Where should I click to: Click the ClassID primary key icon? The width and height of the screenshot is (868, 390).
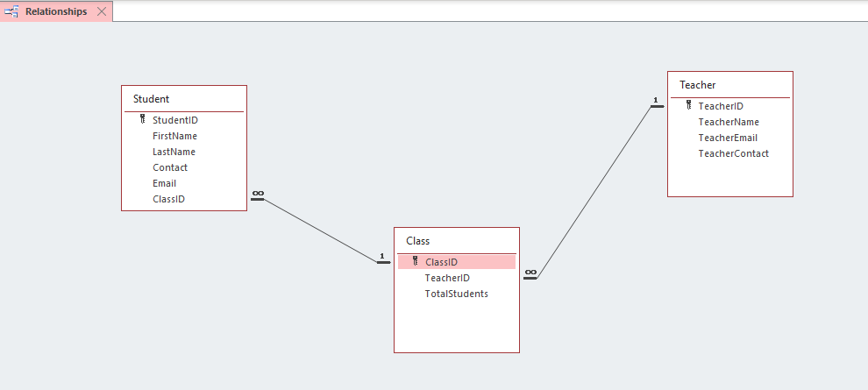[x=416, y=261]
